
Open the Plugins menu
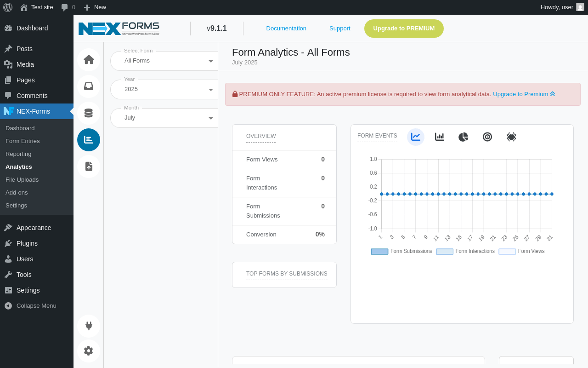point(37,243)
